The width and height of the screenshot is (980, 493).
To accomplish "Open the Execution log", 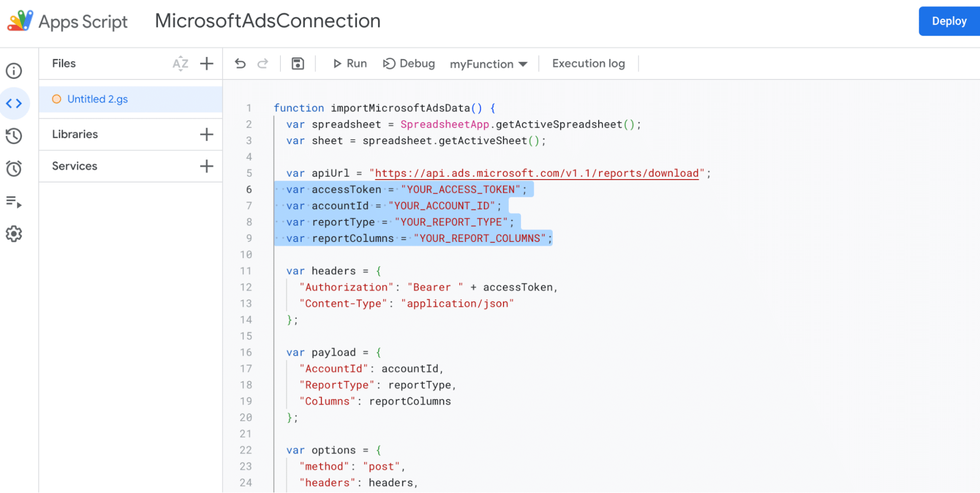I will click(x=588, y=63).
